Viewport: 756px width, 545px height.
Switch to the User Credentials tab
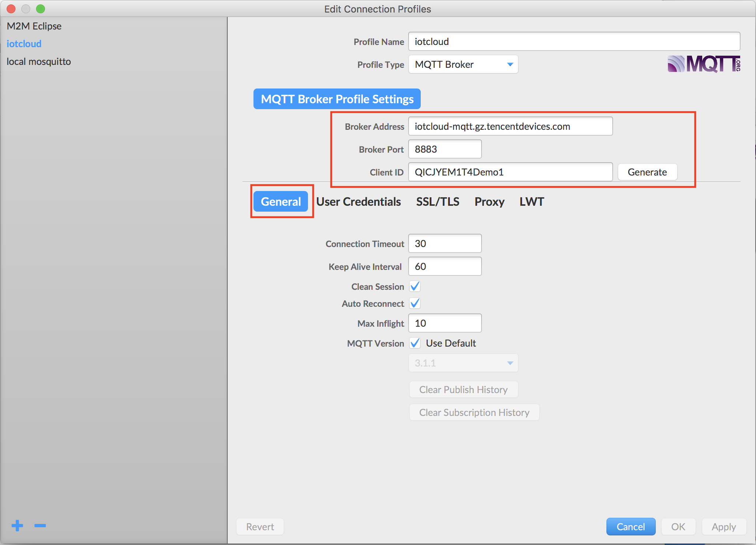tap(358, 201)
